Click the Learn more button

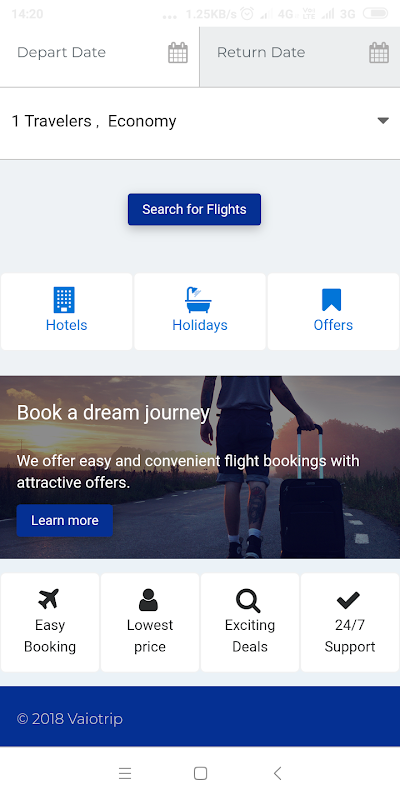coord(65,520)
